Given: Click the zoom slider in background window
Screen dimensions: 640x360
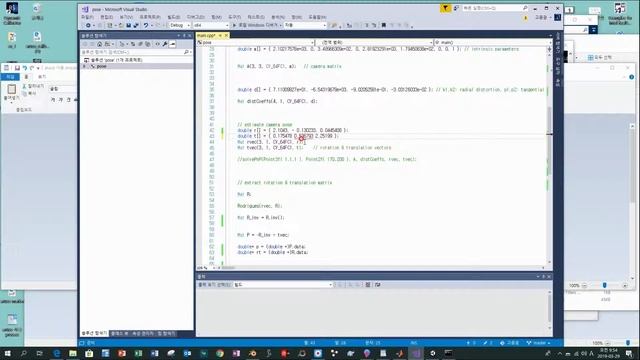Looking at the screenshot, I should coord(604,285).
